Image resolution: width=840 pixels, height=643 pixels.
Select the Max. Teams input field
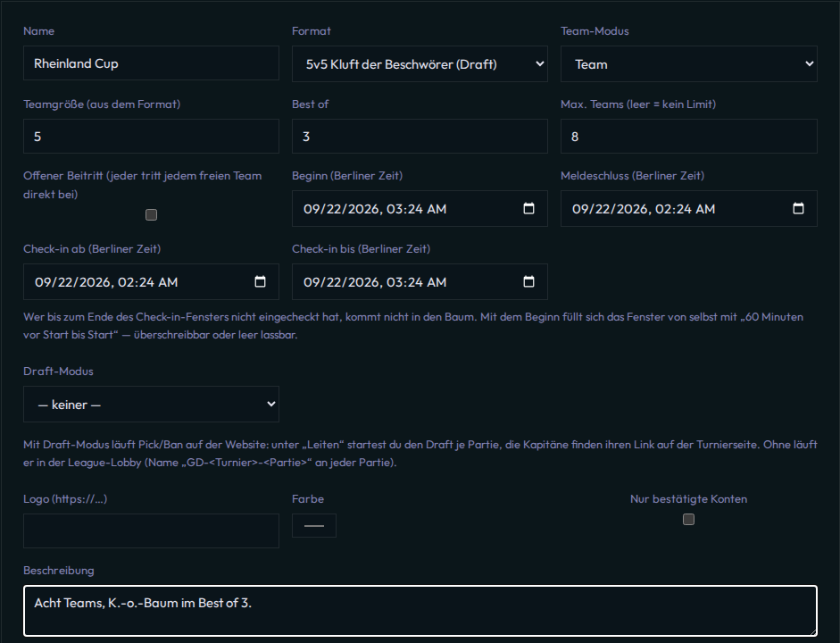point(688,136)
